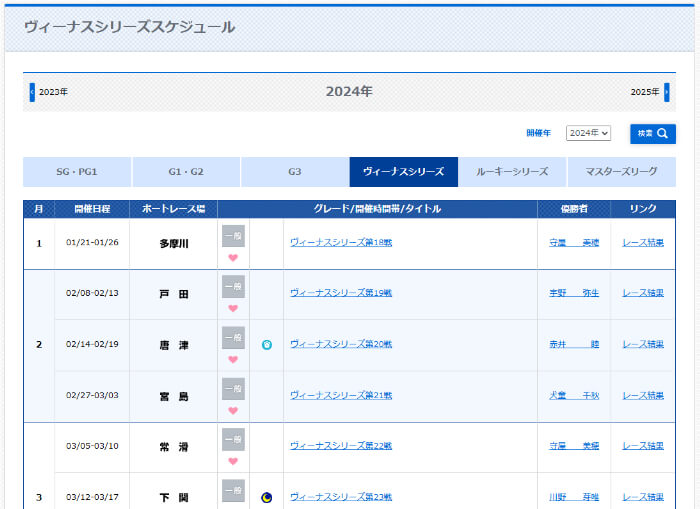Open the ルーキーシリーズ tab

coord(512,172)
